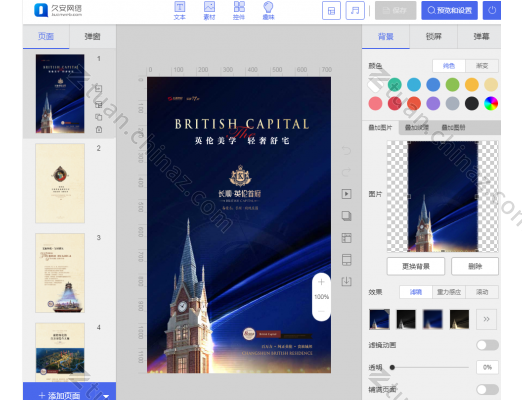Image resolution: width=522 pixels, height=400 pixels.
Task: Click the background image preview
Action: pyautogui.click(x=443, y=196)
